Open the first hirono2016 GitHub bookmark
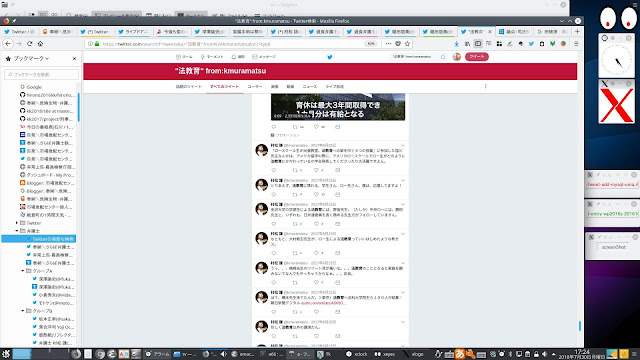Screen dimensions: 640x360 (x=46, y=95)
